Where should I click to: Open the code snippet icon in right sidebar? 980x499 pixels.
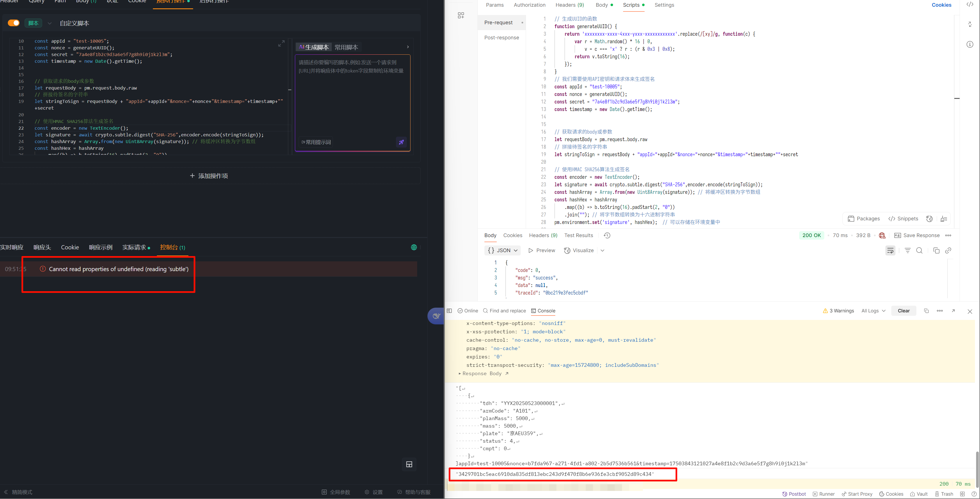pyautogui.click(x=970, y=4)
